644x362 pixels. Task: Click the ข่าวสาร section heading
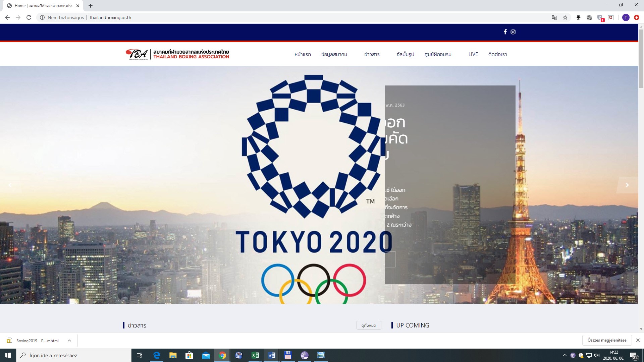(x=137, y=325)
